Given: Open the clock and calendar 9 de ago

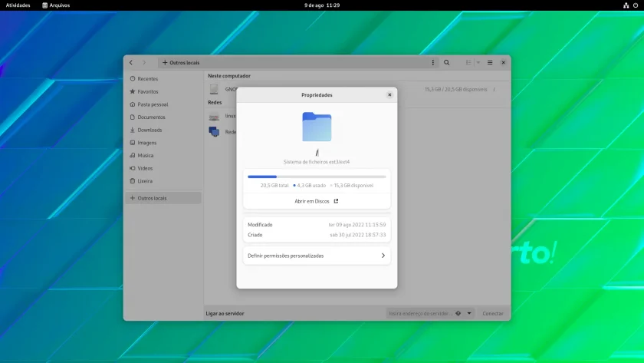Looking at the screenshot, I should tap(322, 5).
